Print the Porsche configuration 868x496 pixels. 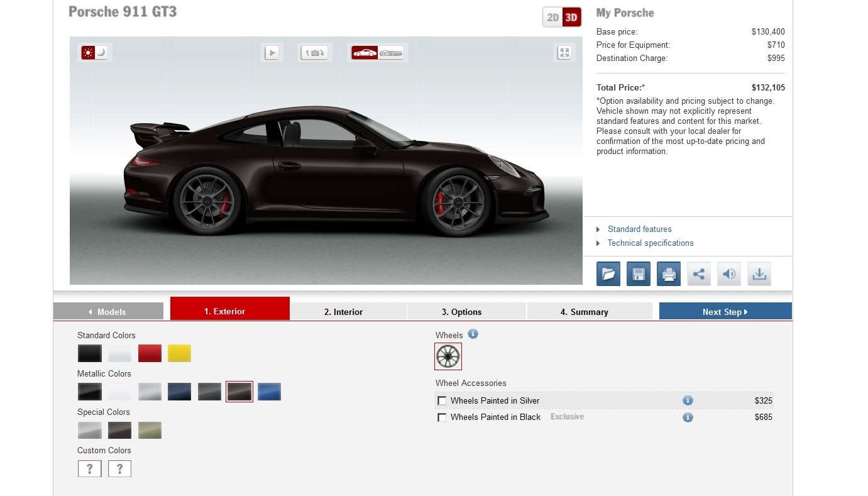click(x=669, y=274)
